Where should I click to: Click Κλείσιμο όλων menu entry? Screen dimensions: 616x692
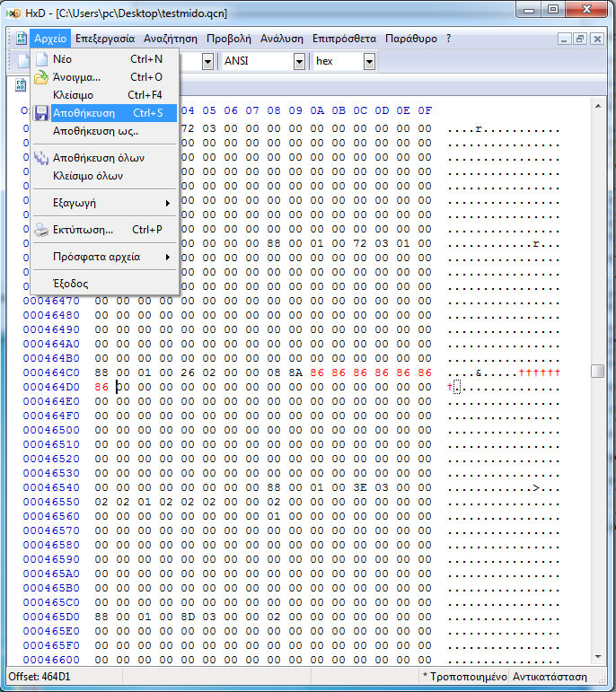(88, 176)
